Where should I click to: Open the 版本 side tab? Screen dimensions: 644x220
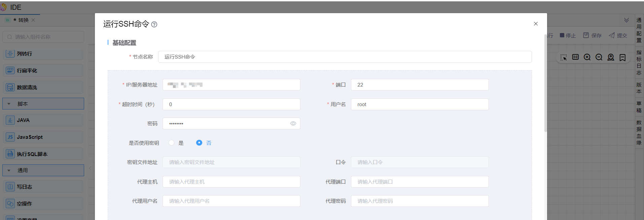coord(639,88)
